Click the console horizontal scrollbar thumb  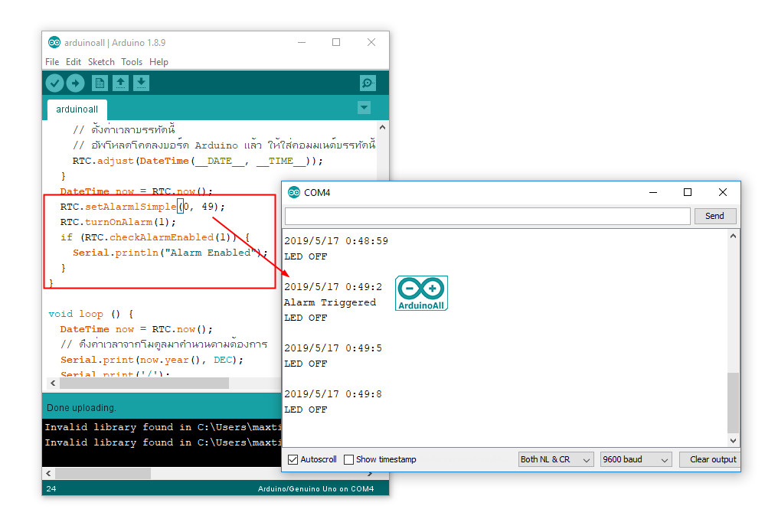103,474
